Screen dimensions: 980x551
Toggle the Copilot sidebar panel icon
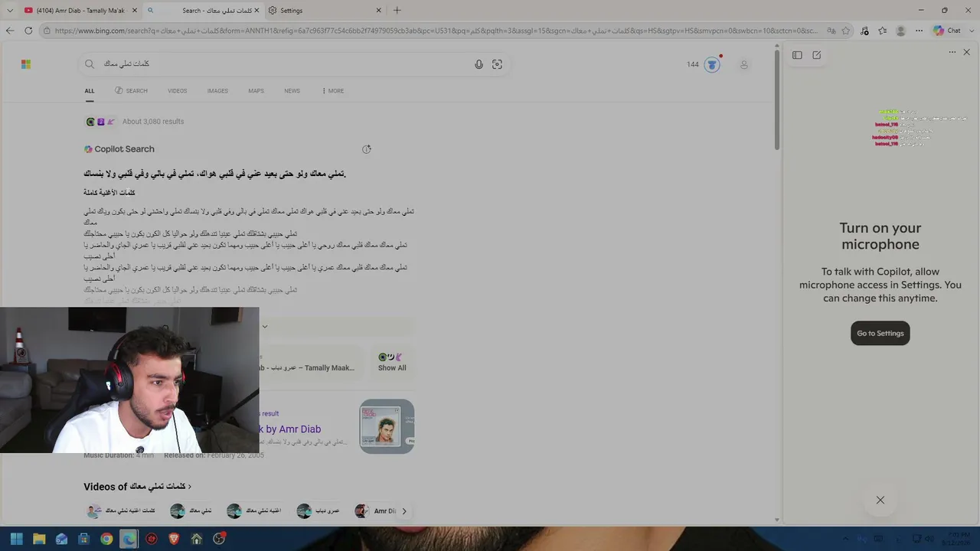[797, 55]
